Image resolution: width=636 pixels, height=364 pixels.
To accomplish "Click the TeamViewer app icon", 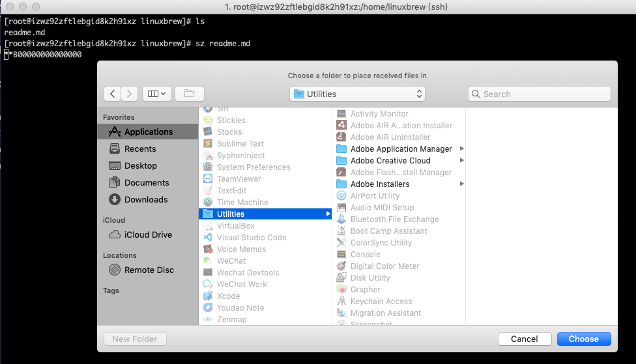I will [208, 179].
